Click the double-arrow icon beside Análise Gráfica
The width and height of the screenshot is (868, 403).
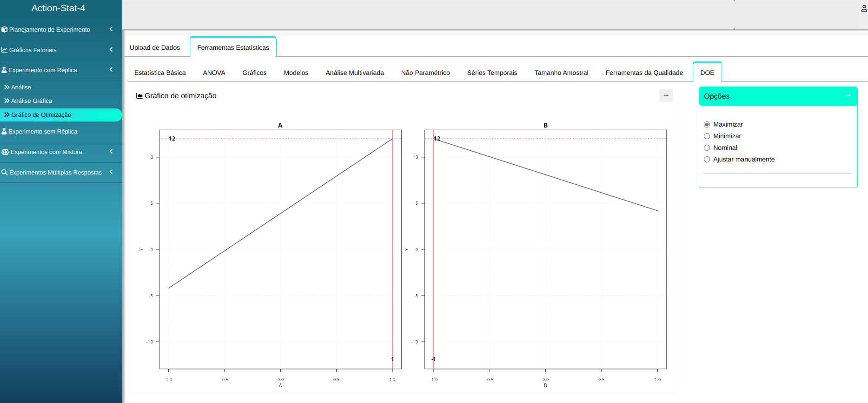point(7,101)
